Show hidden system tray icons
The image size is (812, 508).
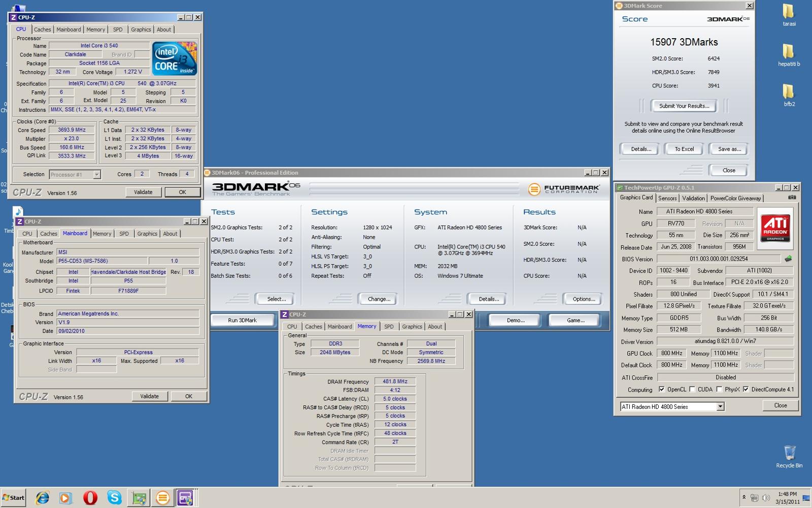tap(744, 498)
